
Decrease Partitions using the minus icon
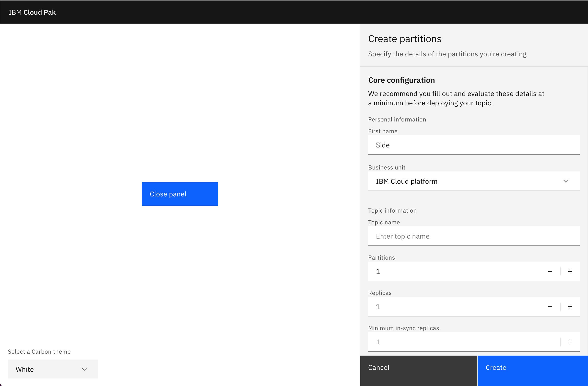[x=550, y=271]
